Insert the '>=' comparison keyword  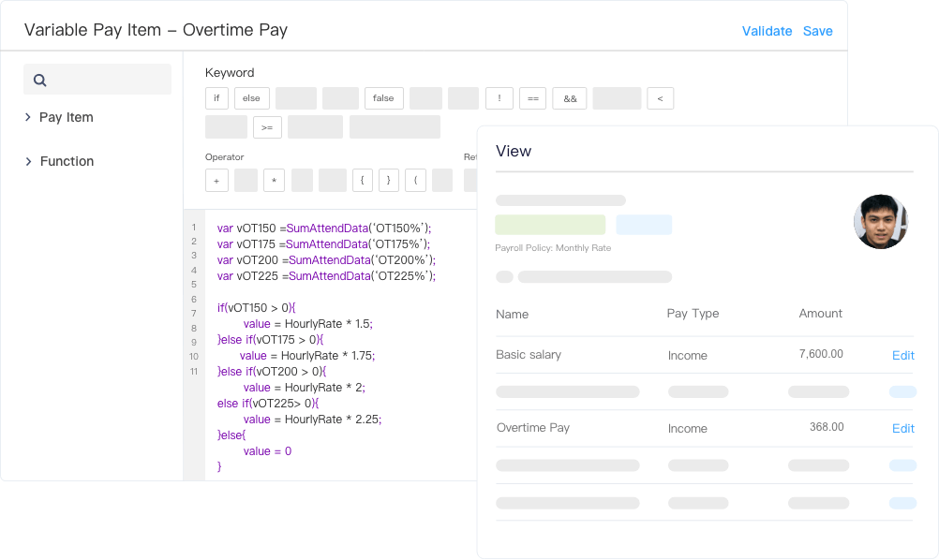(x=267, y=127)
